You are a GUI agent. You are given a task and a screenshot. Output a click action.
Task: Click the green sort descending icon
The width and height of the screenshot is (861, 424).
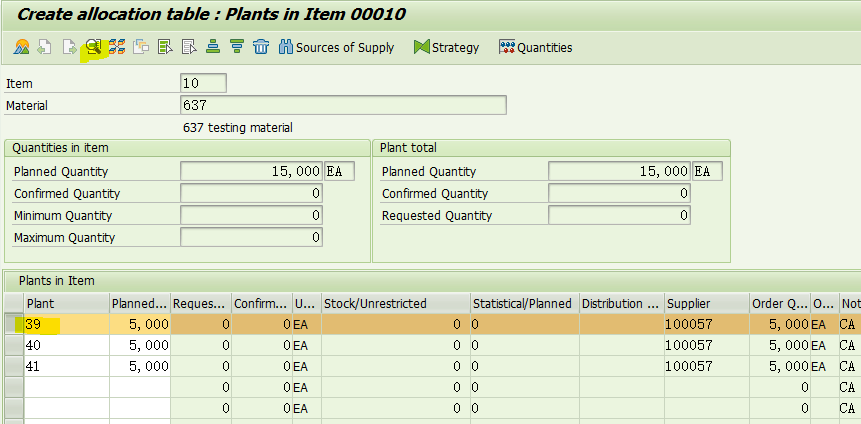point(237,47)
